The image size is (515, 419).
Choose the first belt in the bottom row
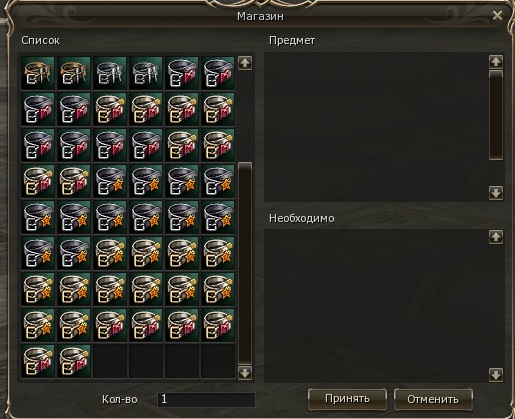coord(38,361)
